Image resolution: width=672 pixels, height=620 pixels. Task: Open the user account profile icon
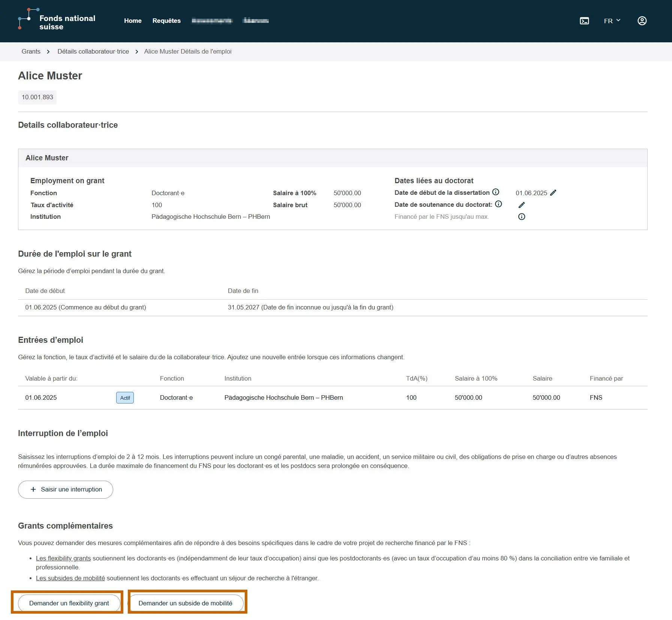click(642, 21)
